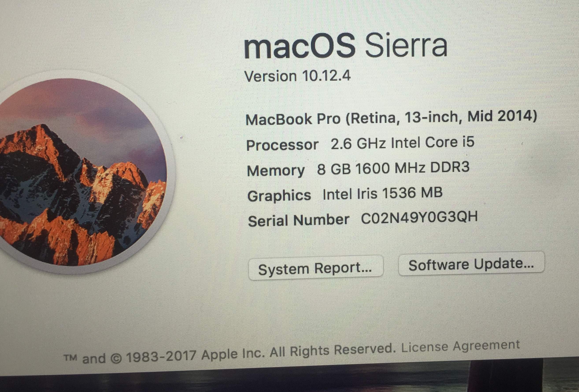Click the Apple Inc. text in the footer
Image resolution: width=579 pixels, height=392 pixels.
tap(233, 353)
